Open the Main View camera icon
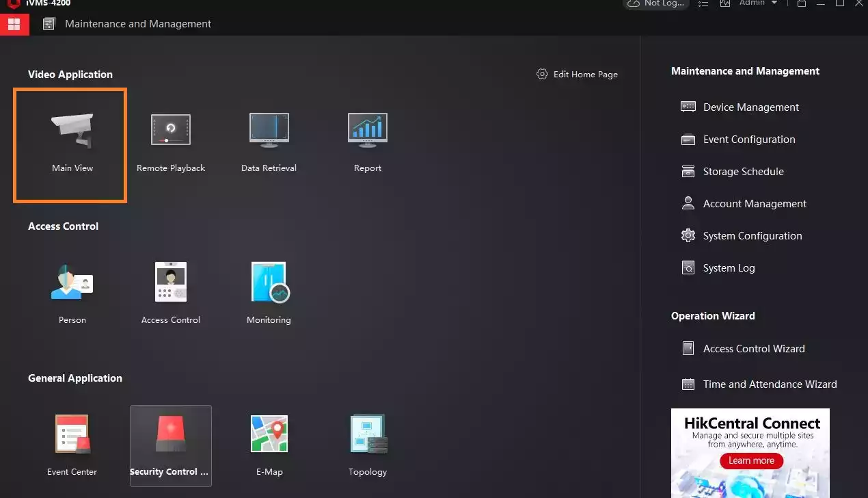 [x=72, y=131]
